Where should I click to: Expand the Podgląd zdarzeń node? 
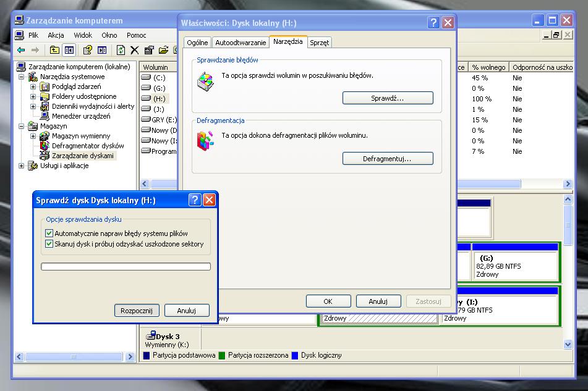[33, 86]
